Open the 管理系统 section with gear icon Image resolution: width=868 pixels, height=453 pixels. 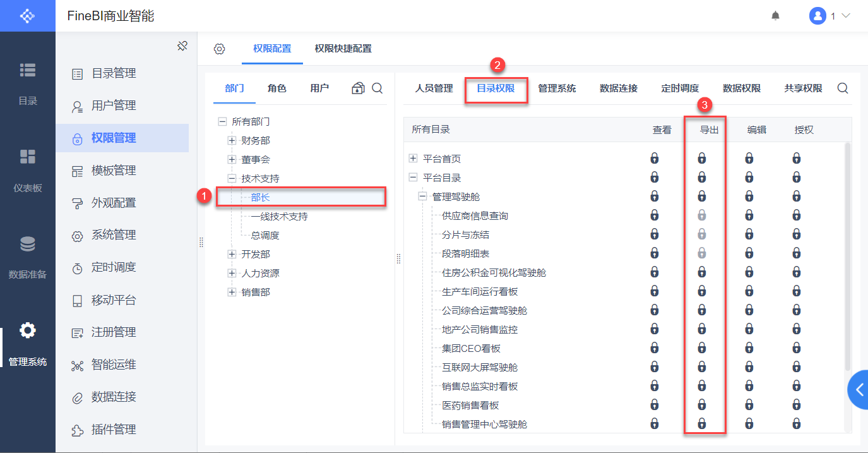pos(28,344)
